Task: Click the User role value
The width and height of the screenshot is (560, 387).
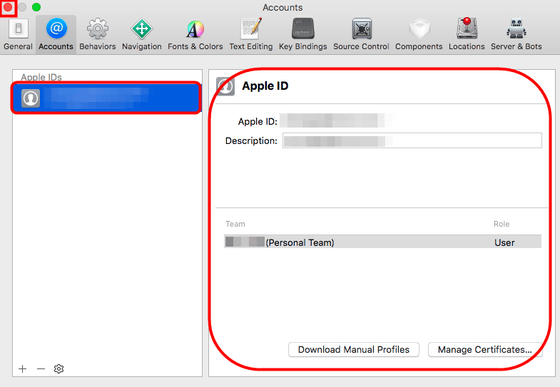Action: pyautogui.click(x=504, y=243)
